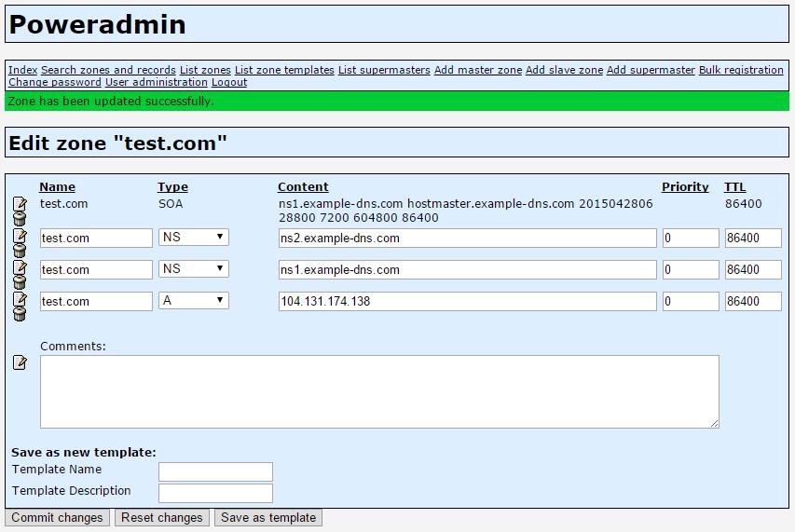Delete the ns1.example-dns.com NS record trash icon

click(x=20, y=281)
